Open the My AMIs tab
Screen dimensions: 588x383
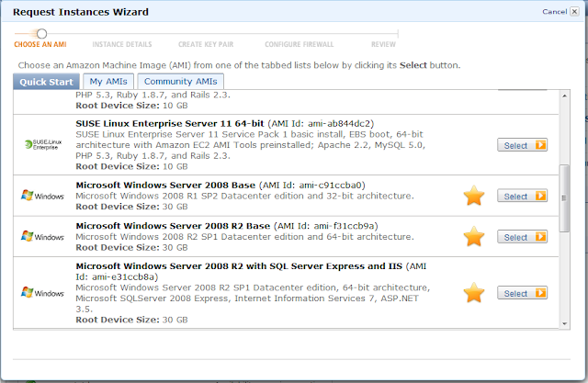click(x=108, y=82)
